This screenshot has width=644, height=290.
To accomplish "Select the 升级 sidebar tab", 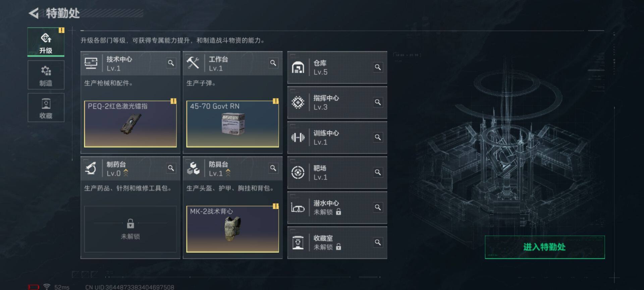I will tap(46, 42).
